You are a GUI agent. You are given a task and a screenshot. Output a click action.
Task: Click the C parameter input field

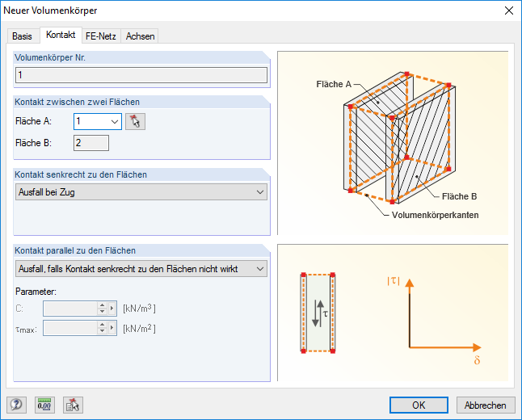pos(70,308)
